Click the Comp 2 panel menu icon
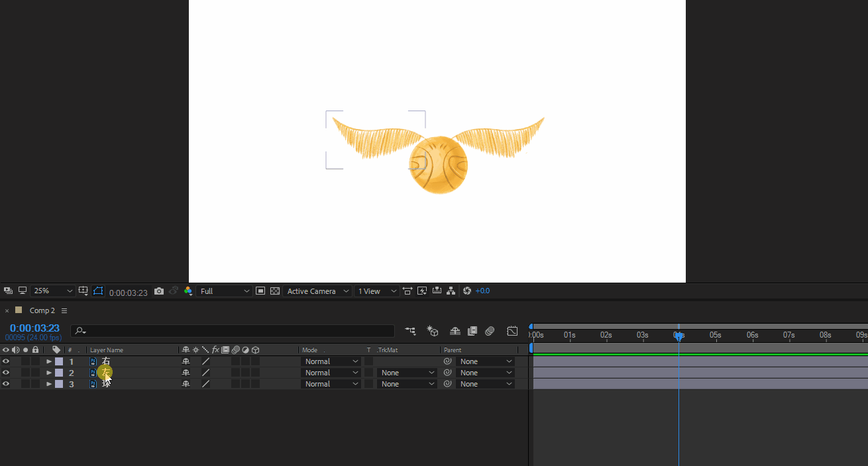This screenshot has width=868, height=466. tap(64, 310)
